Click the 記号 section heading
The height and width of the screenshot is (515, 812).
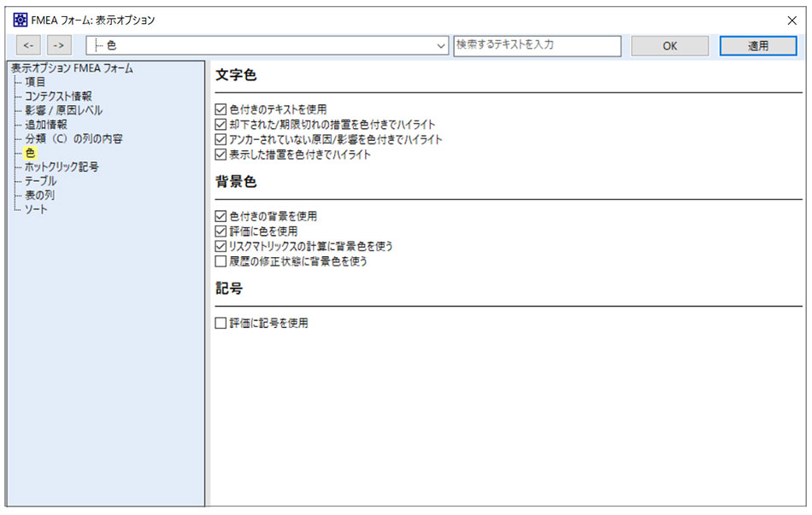tap(229, 289)
